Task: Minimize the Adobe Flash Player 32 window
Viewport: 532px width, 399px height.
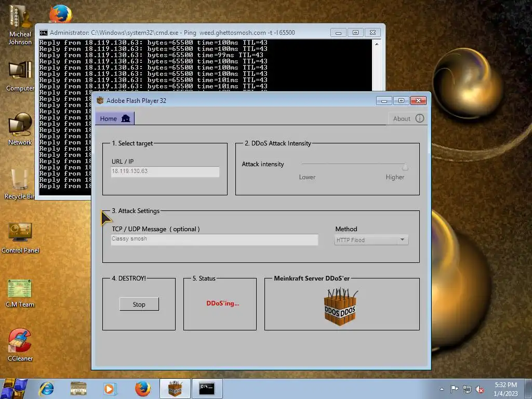Action: pyautogui.click(x=384, y=101)
